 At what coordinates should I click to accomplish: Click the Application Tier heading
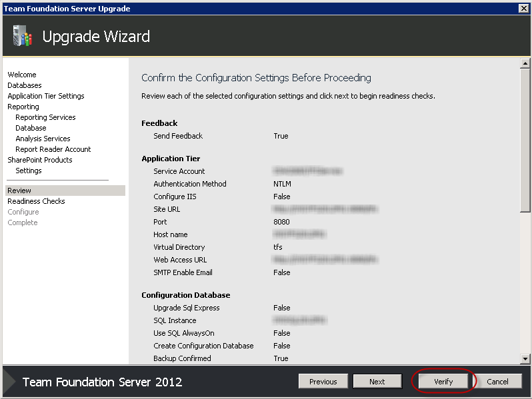(x=171, y=159)
